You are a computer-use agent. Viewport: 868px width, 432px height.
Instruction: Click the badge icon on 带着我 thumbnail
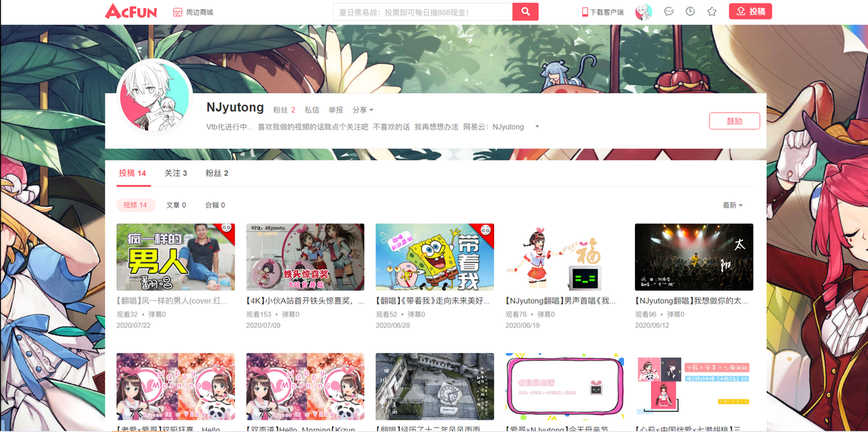(485, 229)
